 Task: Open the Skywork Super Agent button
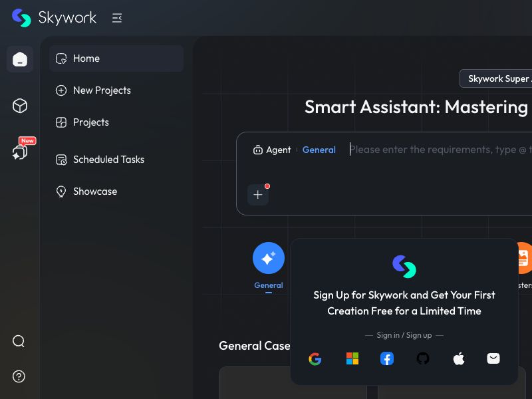pos(497,78)
